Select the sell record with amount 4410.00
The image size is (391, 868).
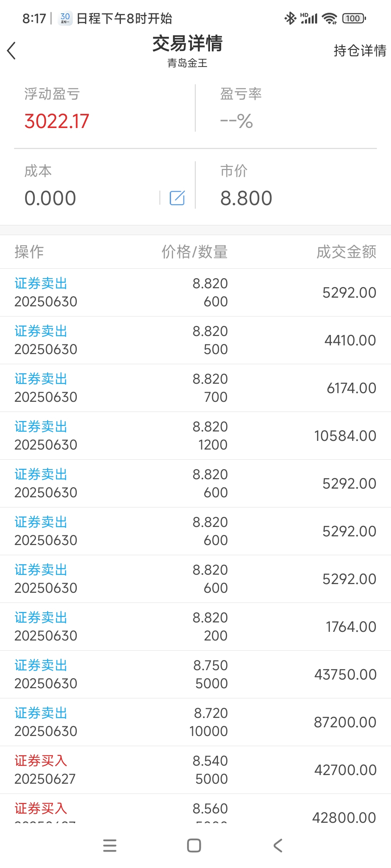pyautogui.click(x=195, y=340)
